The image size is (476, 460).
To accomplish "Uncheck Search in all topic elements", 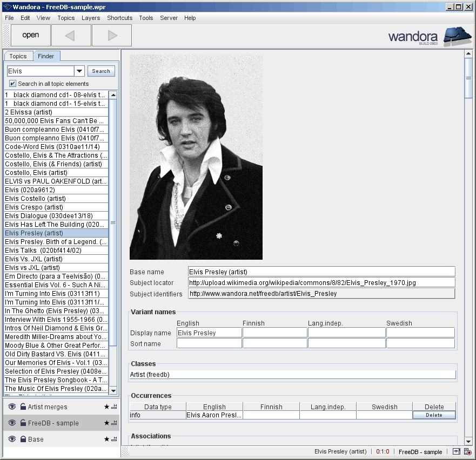I will point(12,83).
